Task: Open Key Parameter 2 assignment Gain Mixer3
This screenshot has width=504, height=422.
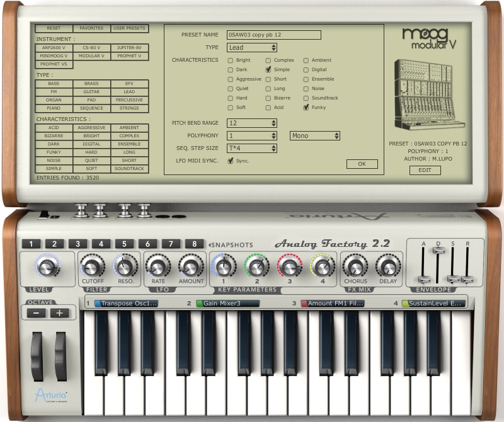Action: pyautogui.click(x=228, y=304)
